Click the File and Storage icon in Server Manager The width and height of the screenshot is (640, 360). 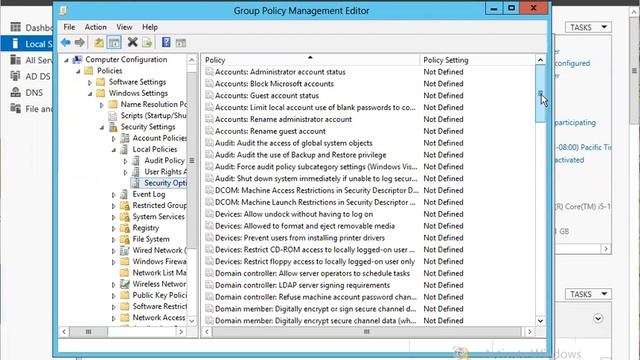(x=16, y=109)
